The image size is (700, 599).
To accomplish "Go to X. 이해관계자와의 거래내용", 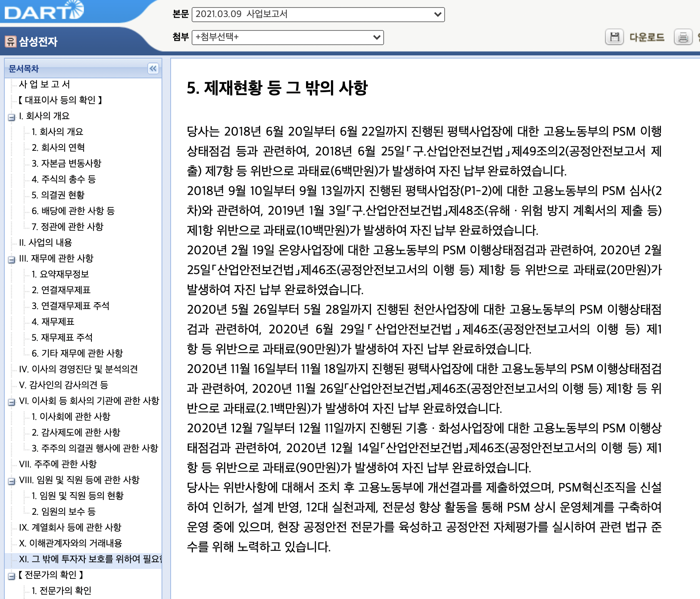I will 70,543.
